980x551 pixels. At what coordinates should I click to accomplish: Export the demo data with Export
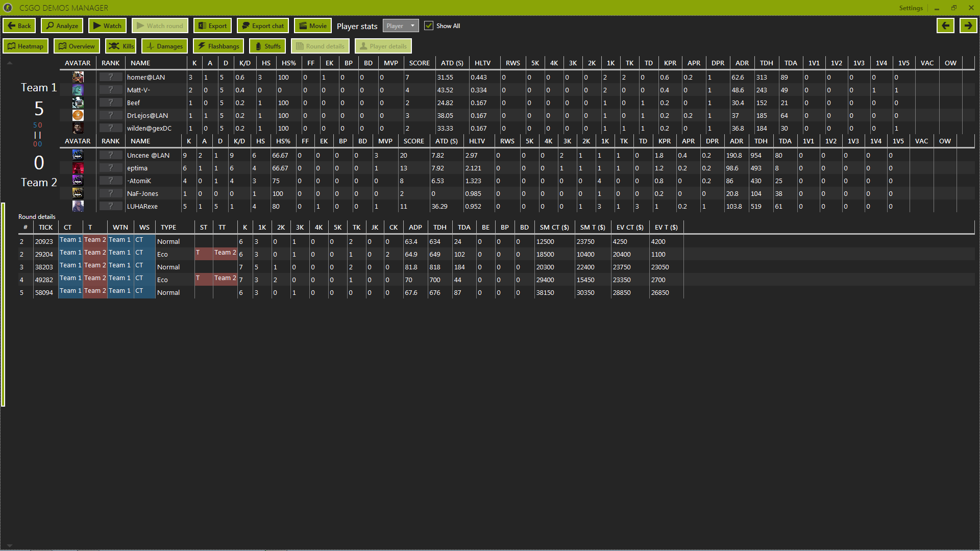(x=213, y=26)
